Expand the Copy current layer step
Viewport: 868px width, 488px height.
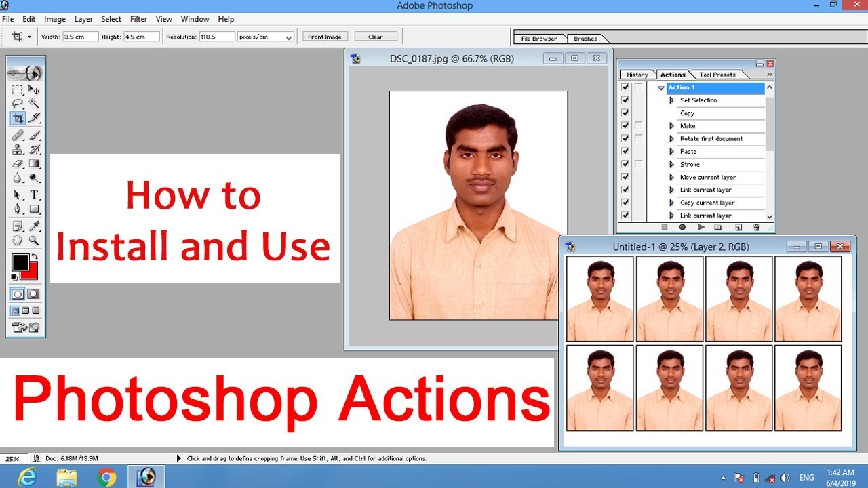point(672,203)
